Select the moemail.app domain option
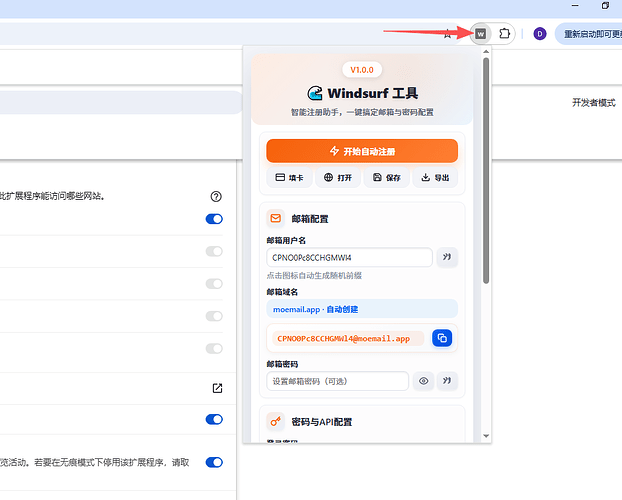Viewport: 622px width, 500px height. tap(362, 309)
